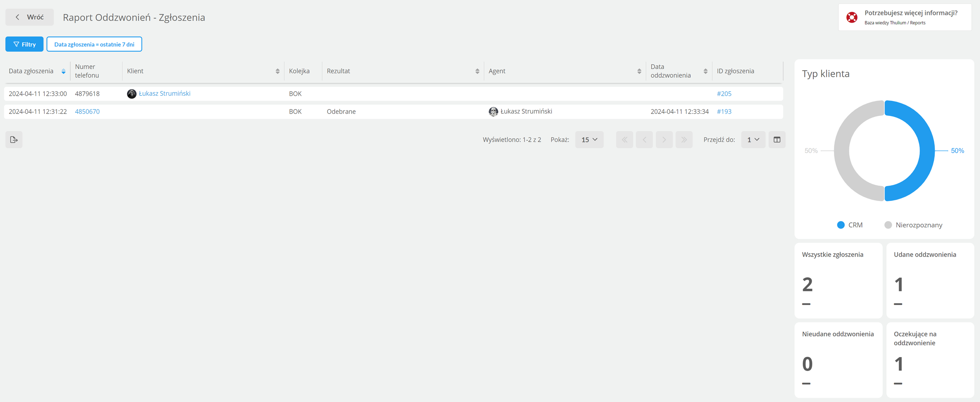Click gray 50% chart label
This screenshot has height=402, width=980.
811,151
